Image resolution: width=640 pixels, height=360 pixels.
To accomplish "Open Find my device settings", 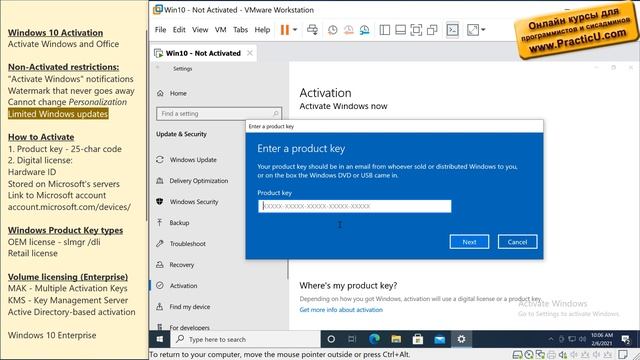I will coord(190,307).
